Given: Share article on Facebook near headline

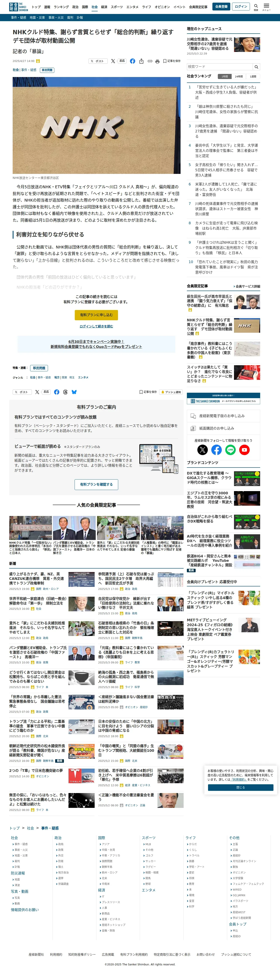Looking at the screenshot, I should pos(132,61).
